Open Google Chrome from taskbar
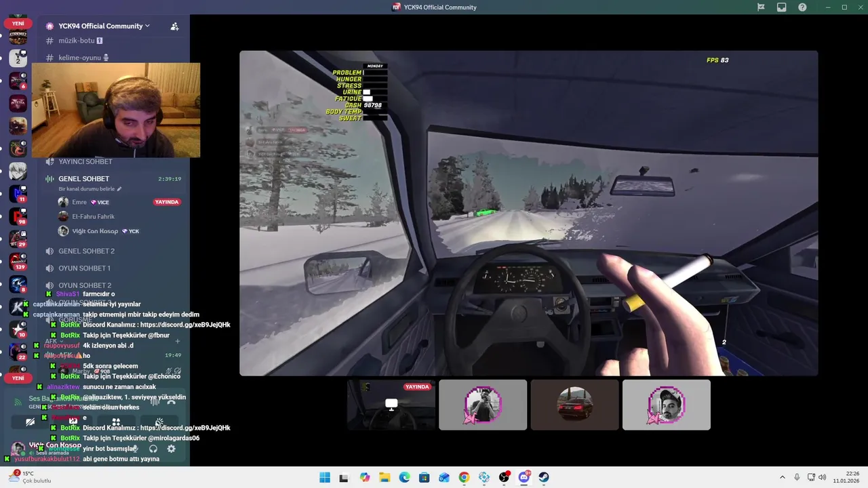 [x=464, y=477]
